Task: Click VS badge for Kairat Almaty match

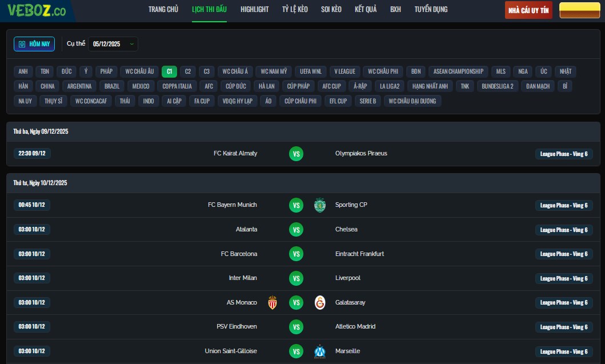Action: pos(296,154)
